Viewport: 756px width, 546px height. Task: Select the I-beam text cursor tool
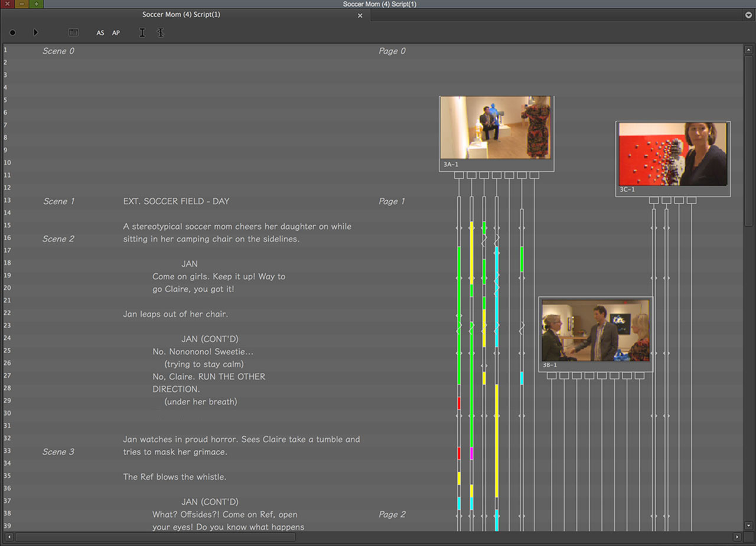click(142, 33)
